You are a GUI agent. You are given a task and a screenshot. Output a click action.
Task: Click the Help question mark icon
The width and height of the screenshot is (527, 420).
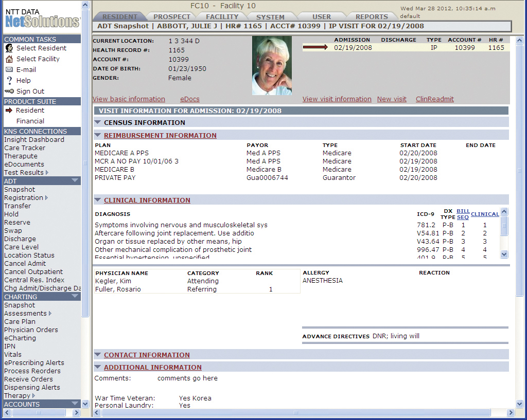(x=9, y=81)
